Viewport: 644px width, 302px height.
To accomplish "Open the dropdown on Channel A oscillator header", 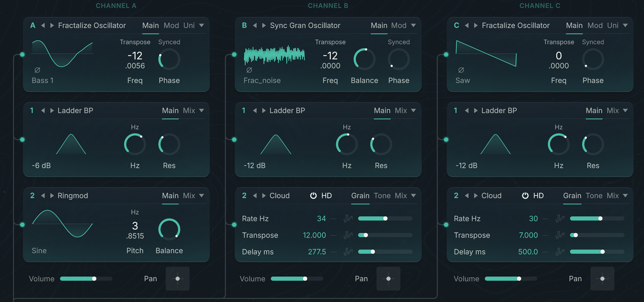I will tap(202, 25).
